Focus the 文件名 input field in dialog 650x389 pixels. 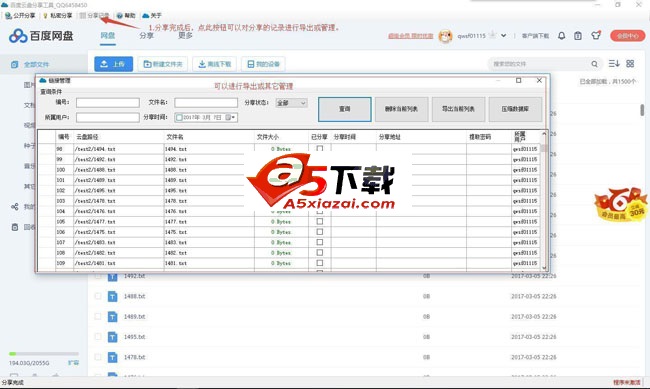click(206, 102)
